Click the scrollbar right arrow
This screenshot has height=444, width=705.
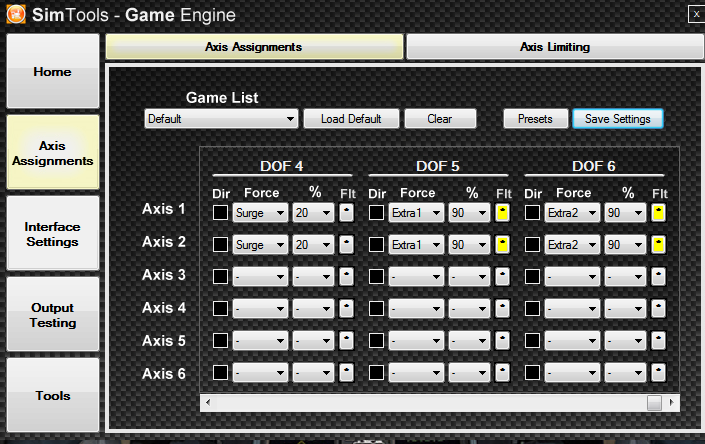click(x=672, y=403)
